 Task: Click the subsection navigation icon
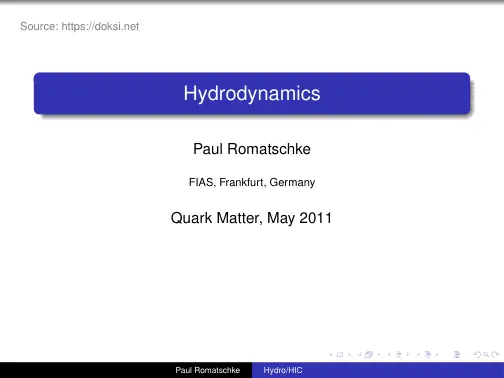coord(399,354)
